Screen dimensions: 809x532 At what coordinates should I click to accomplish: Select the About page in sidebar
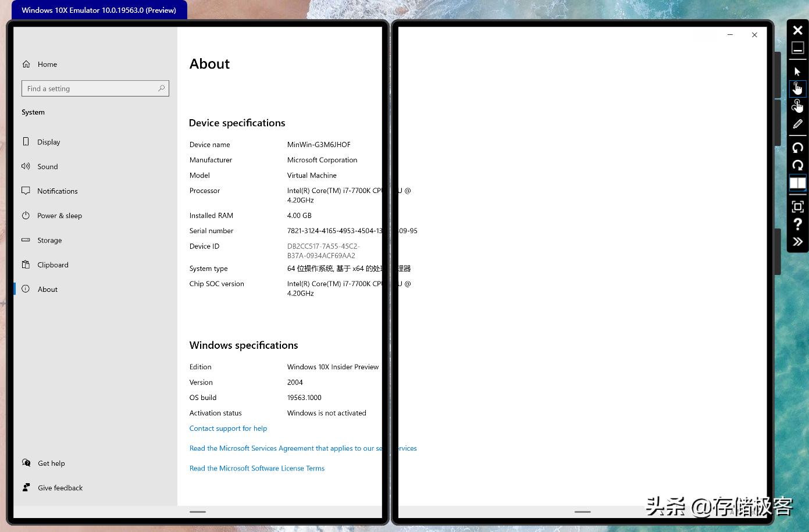coord(47,290)
